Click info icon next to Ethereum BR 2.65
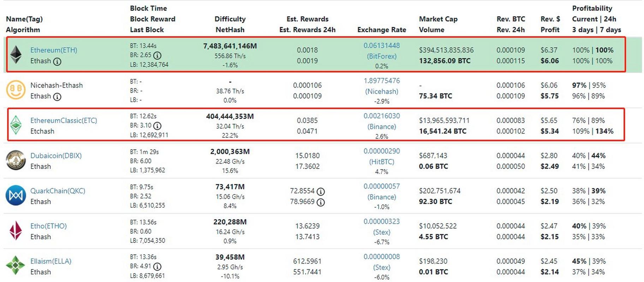This screenshot has width=644, height=282. coord(157,55)
